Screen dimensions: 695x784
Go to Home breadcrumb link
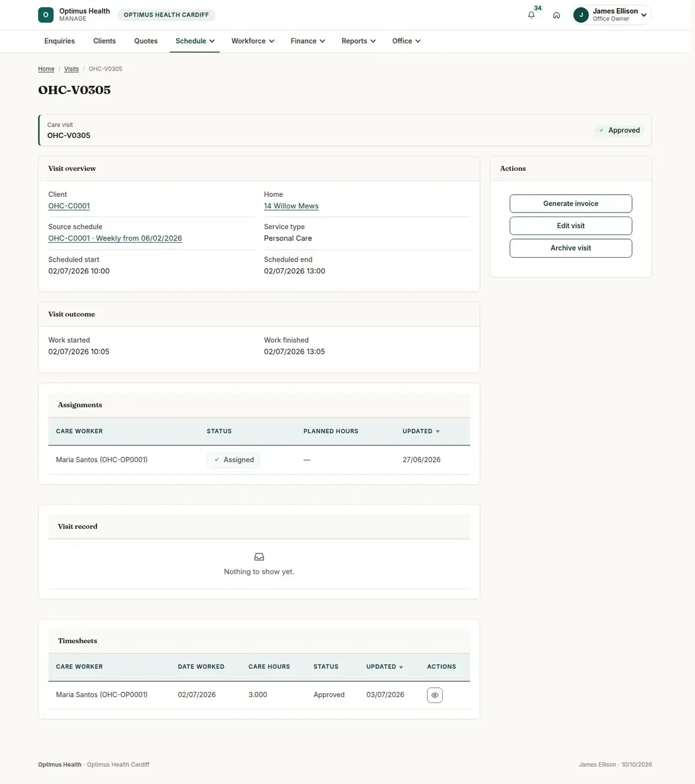(46, 69)
